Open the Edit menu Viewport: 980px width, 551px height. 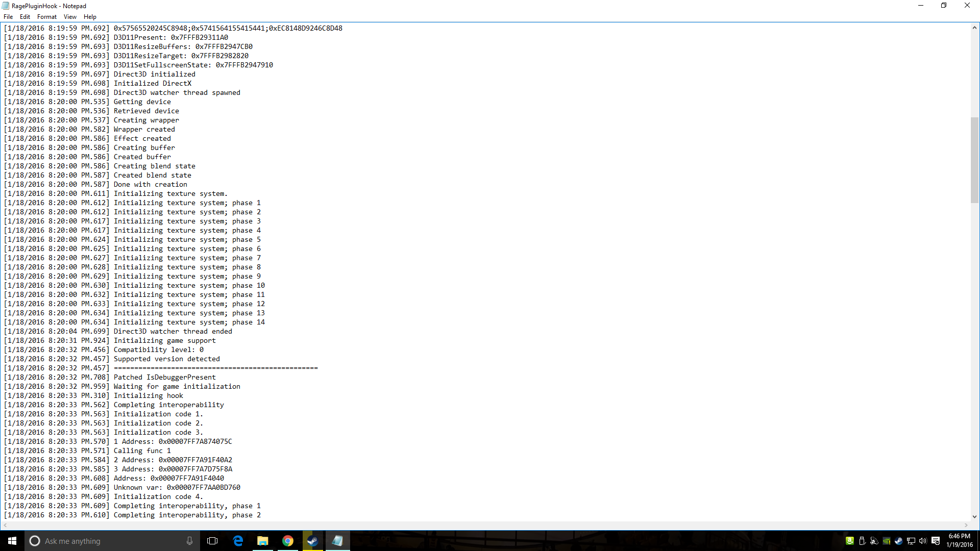coord(24,17)
